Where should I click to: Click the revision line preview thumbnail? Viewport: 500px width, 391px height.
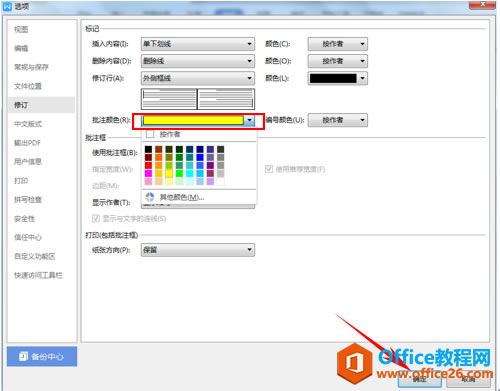point(198,99)
